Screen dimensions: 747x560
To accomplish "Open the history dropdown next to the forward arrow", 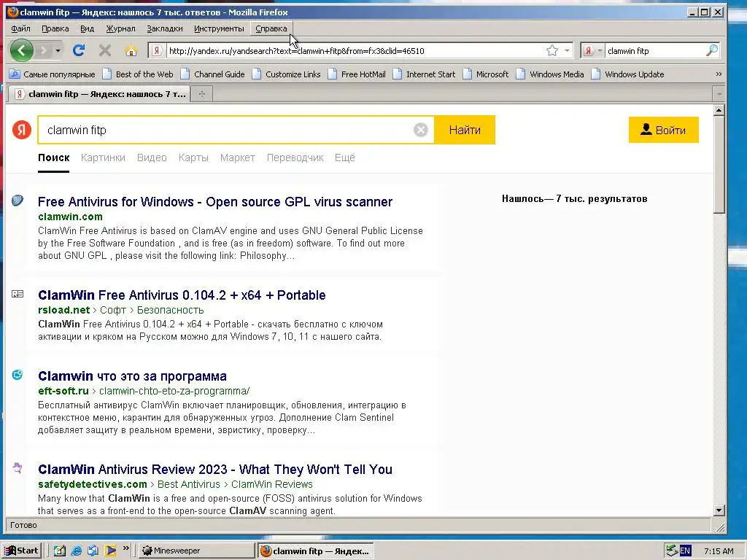I will point(58,50).
